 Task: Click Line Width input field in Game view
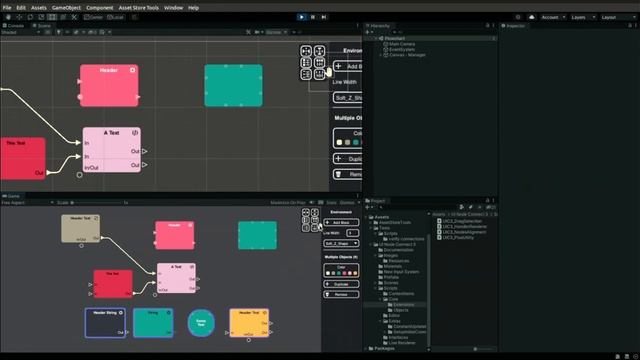(352, 233)
